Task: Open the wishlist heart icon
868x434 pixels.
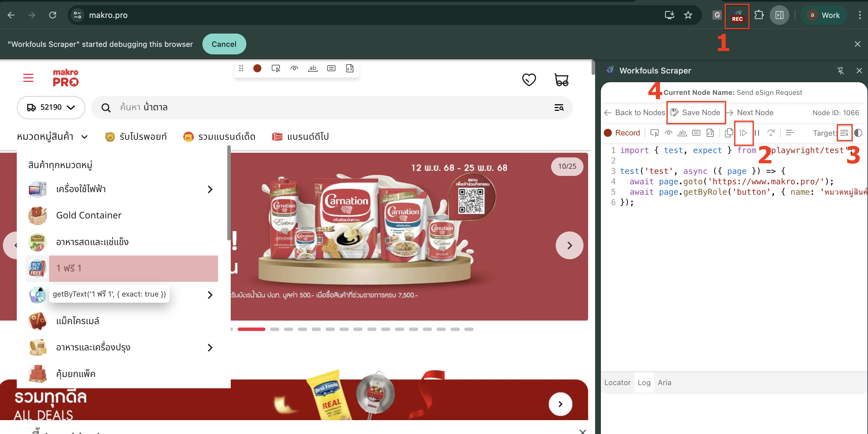Action: (529, 80)
